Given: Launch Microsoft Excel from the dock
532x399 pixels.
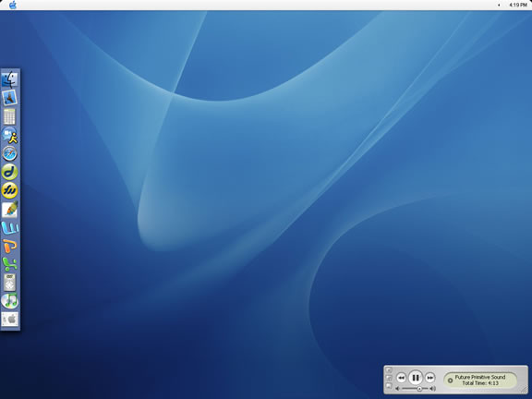Looking at the screenshot, I should coord(10,264).
